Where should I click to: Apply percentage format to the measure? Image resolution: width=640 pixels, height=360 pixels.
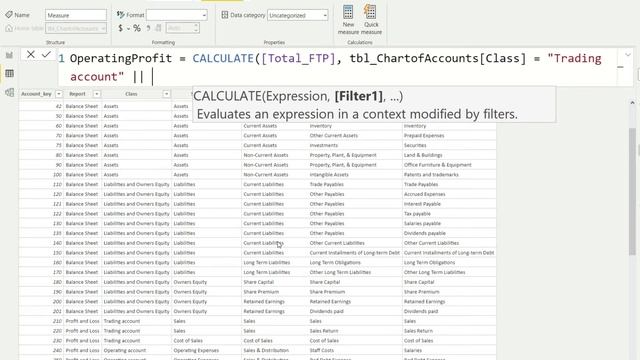(137, 28)
